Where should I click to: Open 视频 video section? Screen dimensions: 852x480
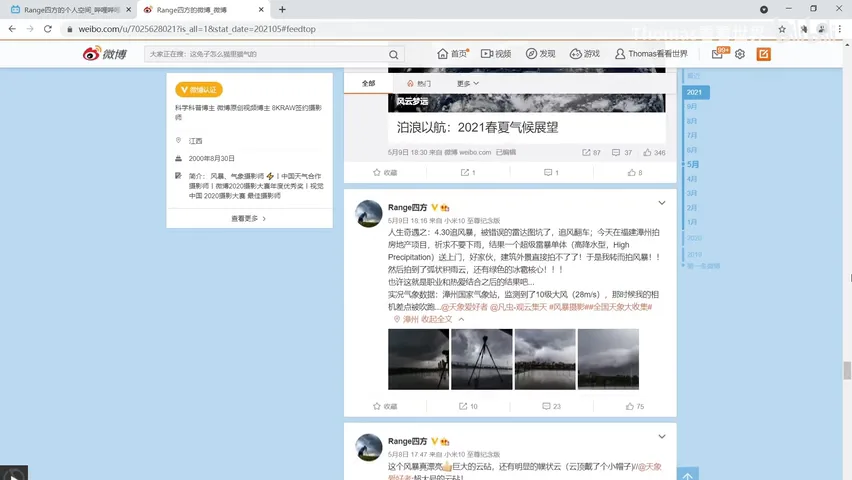[496, 53]
